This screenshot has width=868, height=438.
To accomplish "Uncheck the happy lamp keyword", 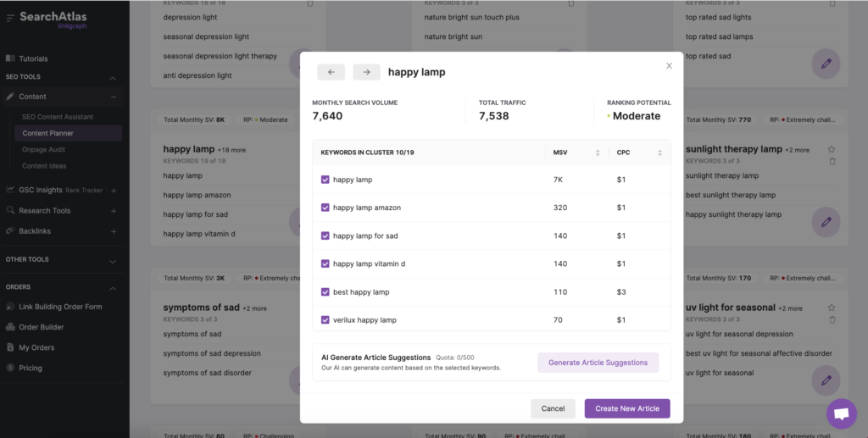I will 325,180.
